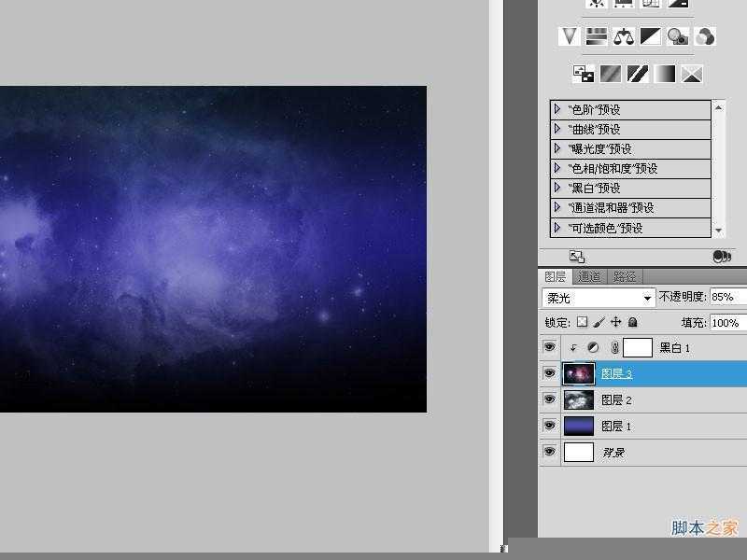Hide the 背景 layer

[x=549, y=451]
